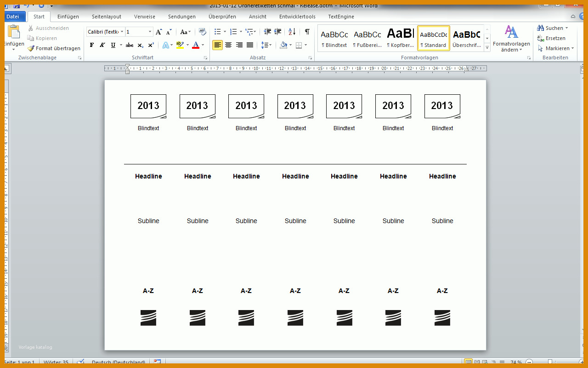Viewport: 588px width, 368px height.
Task: Decrease paragraph indent
Action: pyautogui.click(x=267, y=32)
